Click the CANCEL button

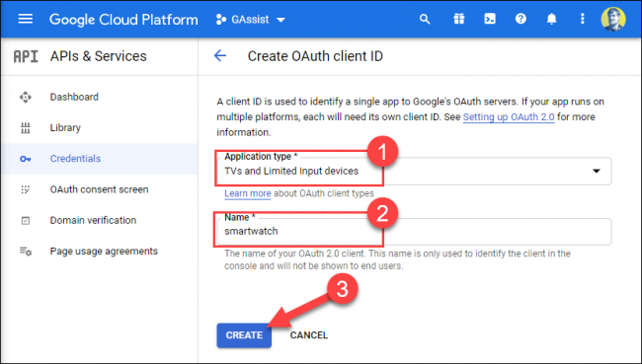click(x=309, y=335)
